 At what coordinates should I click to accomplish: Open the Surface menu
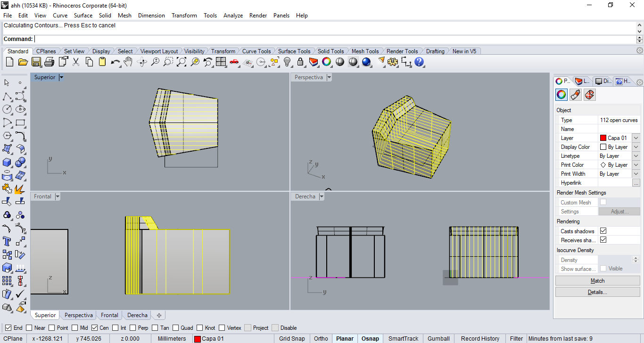point(83,16)
